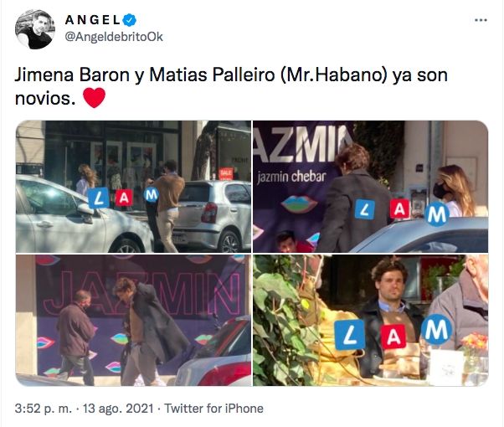Click the date 13 ago. 2021
The image size is (504, 427).
click(118, 409)
